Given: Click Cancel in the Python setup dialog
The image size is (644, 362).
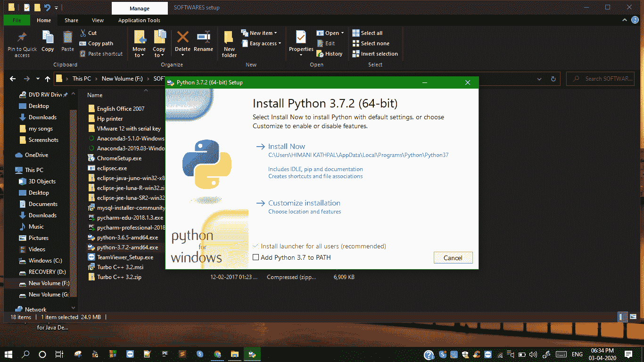Looking at the screenshot, I should pos(453,258).
